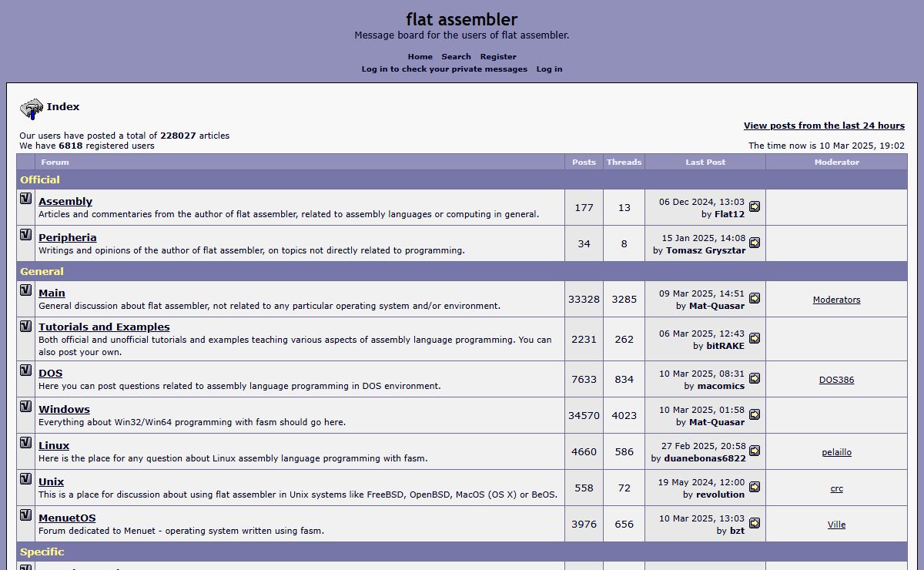View posts from the last 24 hours
This screenshot has height=570, width=924.
(824, 126)
